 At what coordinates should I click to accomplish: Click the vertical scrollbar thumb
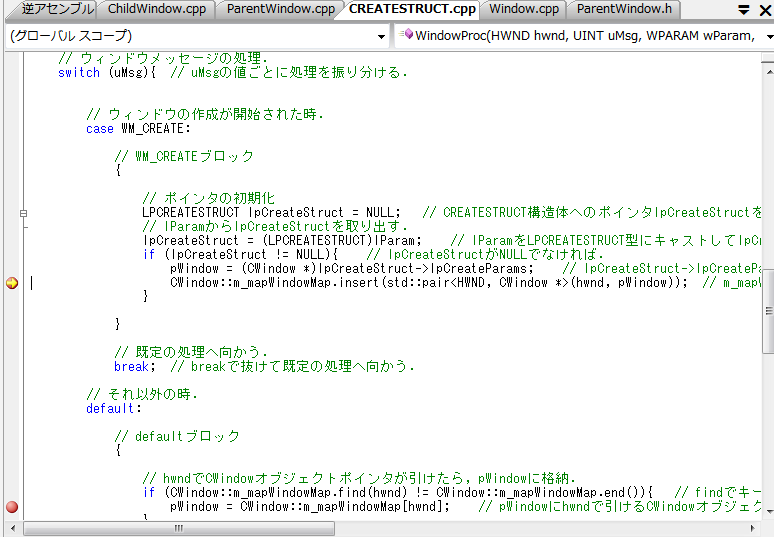(x=769, y=311)
